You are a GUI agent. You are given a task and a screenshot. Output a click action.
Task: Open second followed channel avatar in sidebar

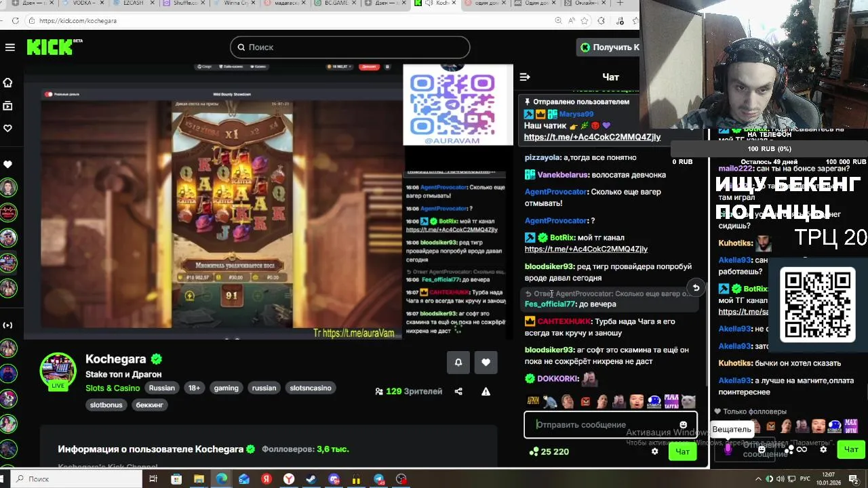click(8, 213)
